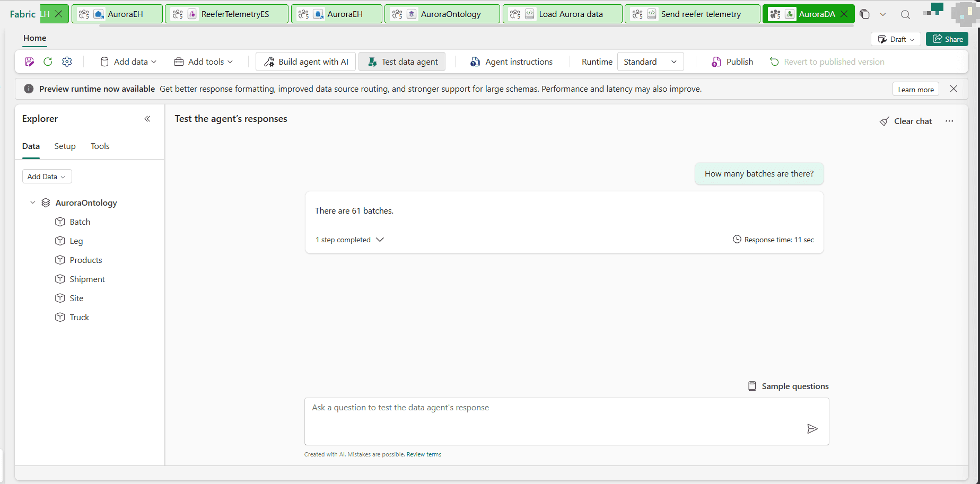This screenshot has height=484, width=980.
Task: Close the AuroraDA tab
Action: point(844,14)
